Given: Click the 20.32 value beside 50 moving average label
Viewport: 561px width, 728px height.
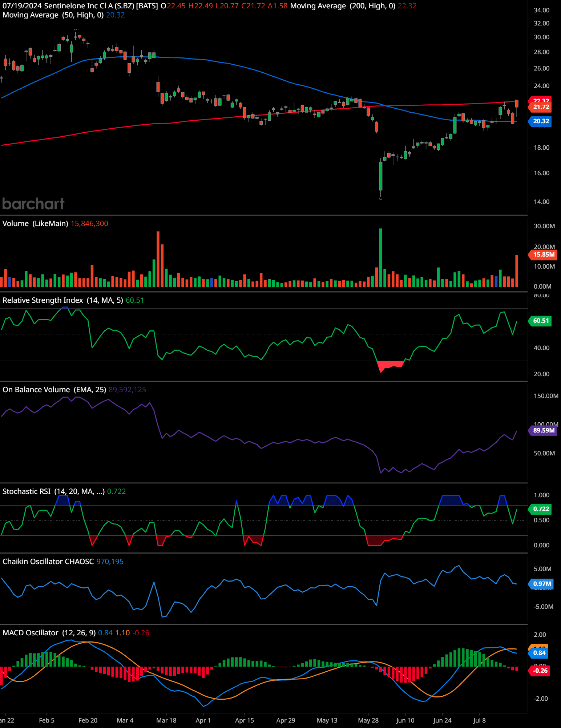Looking at the screenshot, I should point(115,15).
